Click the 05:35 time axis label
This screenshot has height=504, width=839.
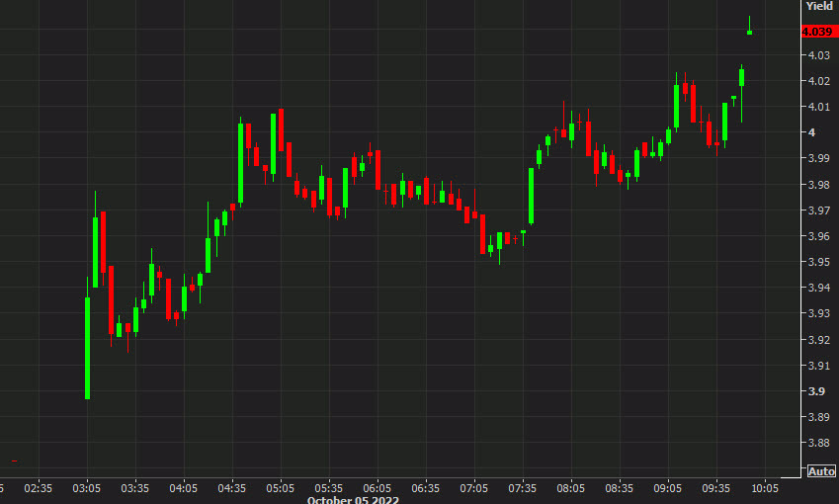(328, 488)
